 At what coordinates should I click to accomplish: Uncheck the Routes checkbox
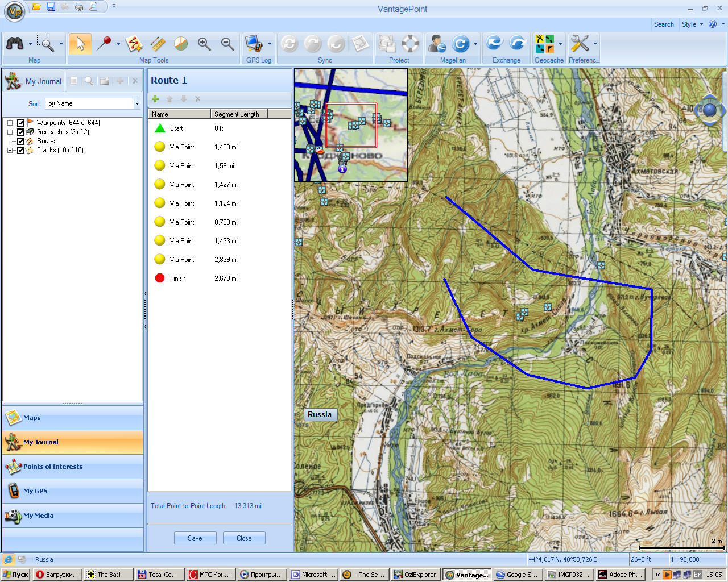coord(21,141)
